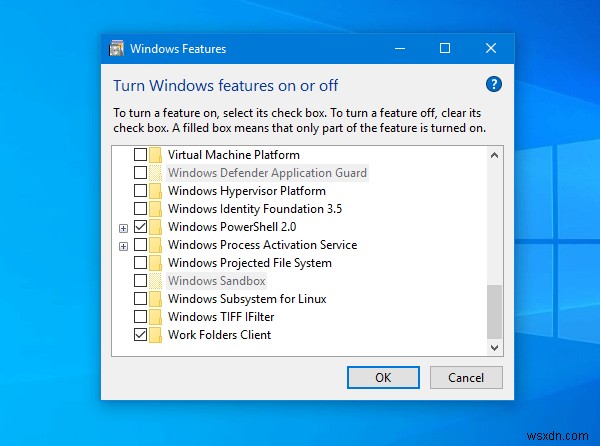Enable the Windows Process Activation Service checkbox
Viewport: 600px width, 446px height.
tap(140, 245)
